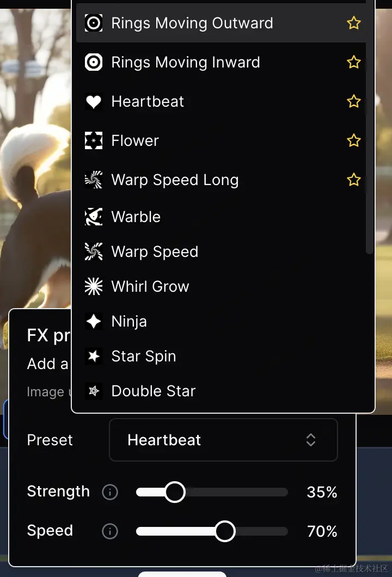Open the Preset Heartbeat dropdown

coord(223,440)
